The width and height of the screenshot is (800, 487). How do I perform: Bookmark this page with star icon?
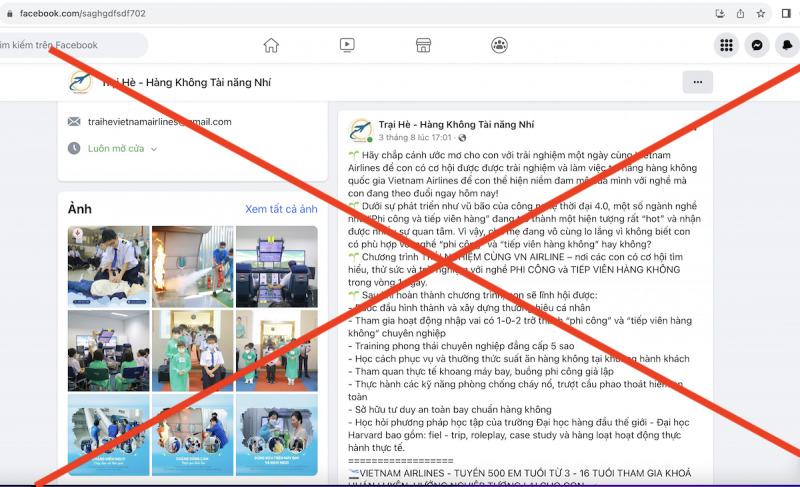[761, 13]
